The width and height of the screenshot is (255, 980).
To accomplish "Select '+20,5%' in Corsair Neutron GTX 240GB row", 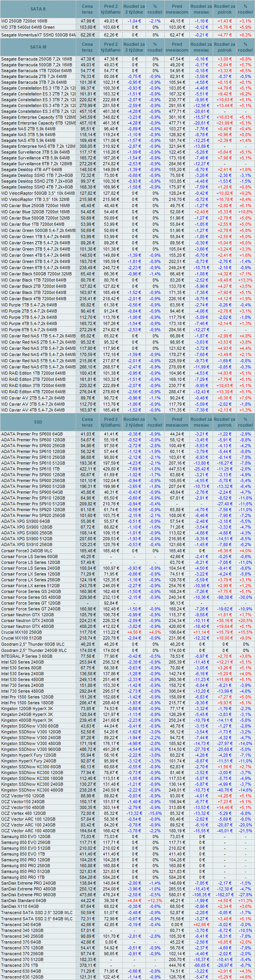I will [x=245, y=620].
